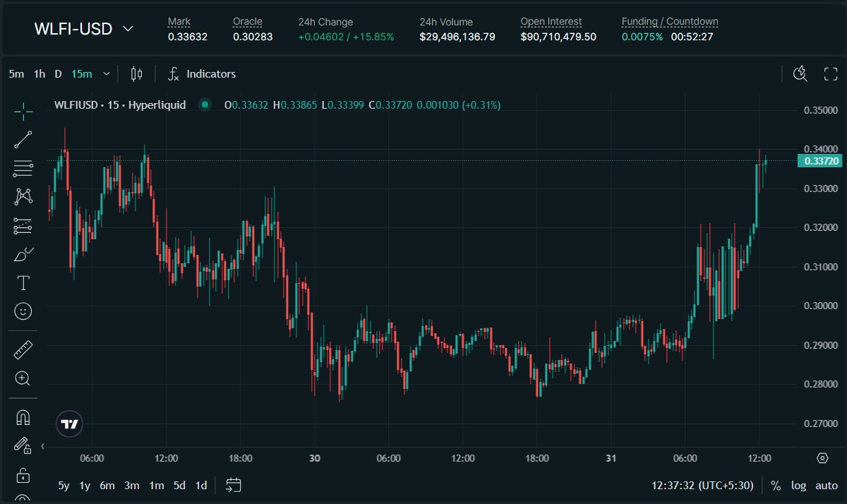Set chart range to 1m
Viewport: 847px width, 504px height.
[157, 485]
